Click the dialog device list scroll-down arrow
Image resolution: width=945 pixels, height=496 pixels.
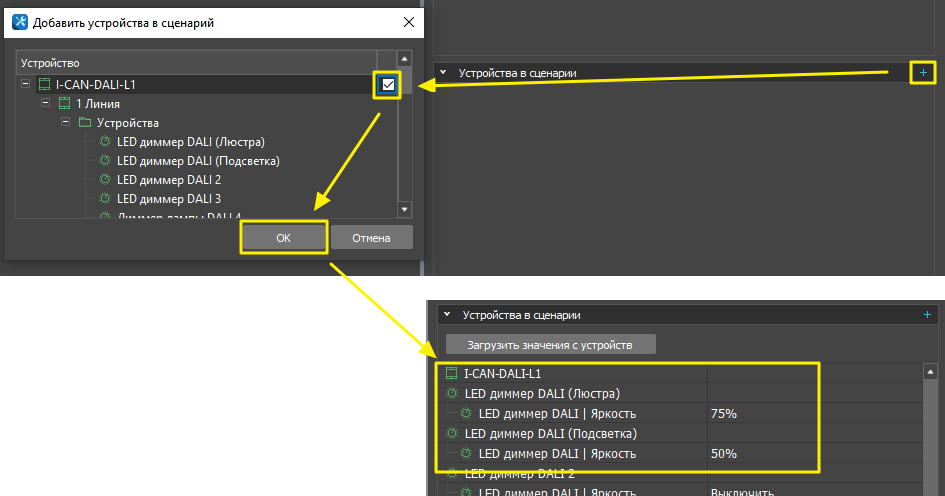(x=404, y=209)
